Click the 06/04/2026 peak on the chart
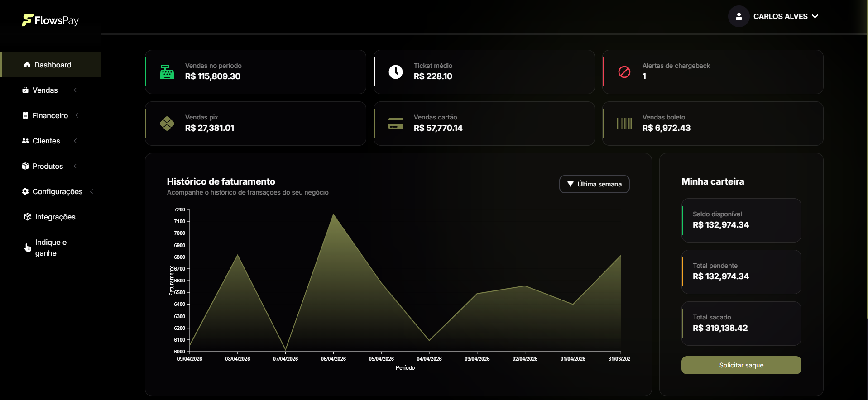 333,214
